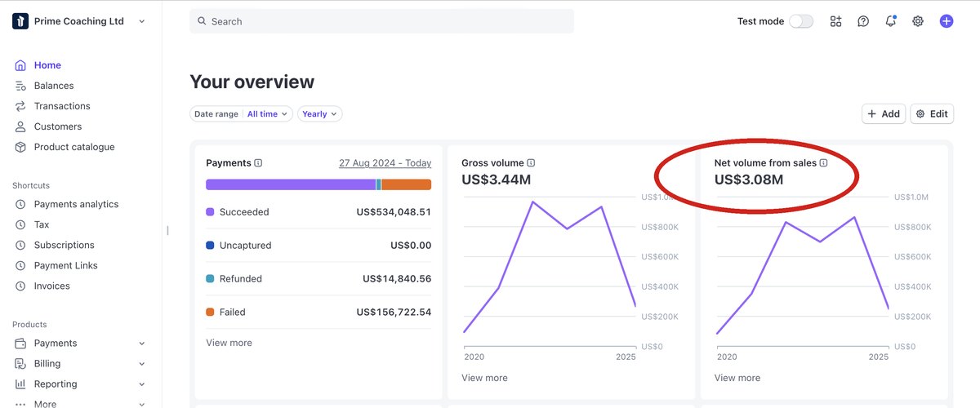Click the Search input field
Screen dimensions: 980x408
[381, 21]
